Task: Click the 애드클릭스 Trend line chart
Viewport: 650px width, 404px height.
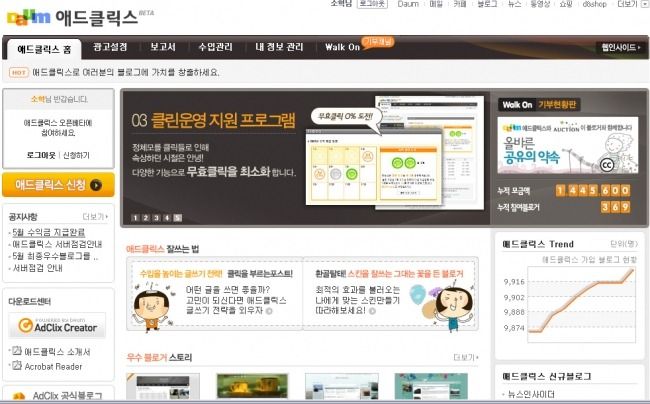Action: tap(582, 305)
